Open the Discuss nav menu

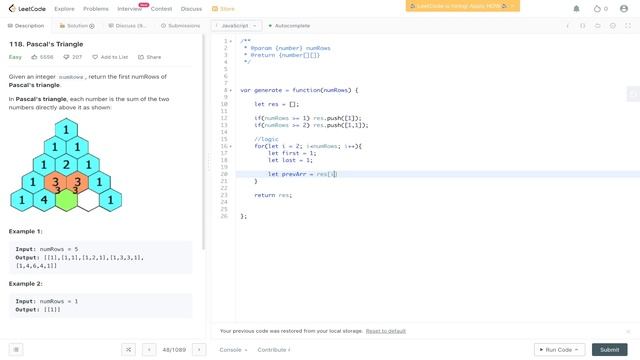click(191, 9)
